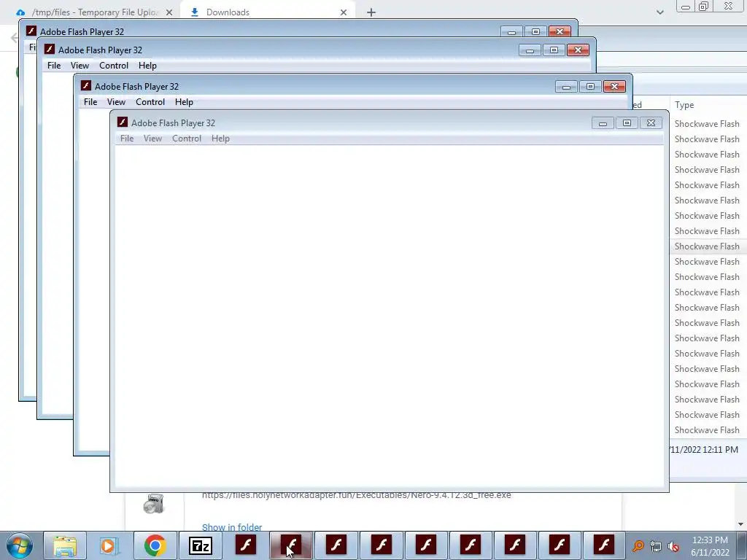The width and height of the screenshot is (747, 560).
Task: Sort by the Type column header
Action: (684, 105)
